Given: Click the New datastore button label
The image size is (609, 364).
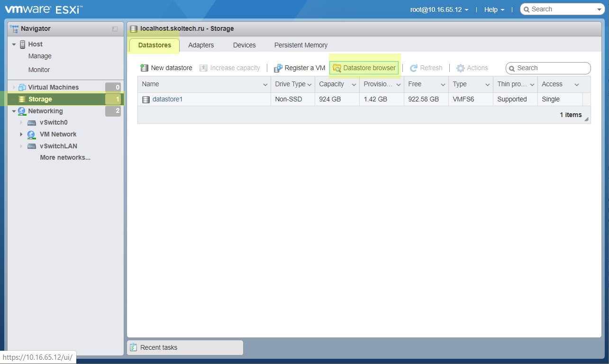Looking at the screenshot, I should pos(172,68).
